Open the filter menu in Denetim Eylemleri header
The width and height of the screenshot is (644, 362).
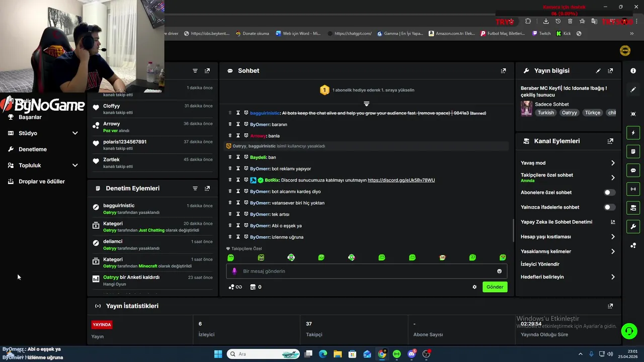click(x=195, y=189)
